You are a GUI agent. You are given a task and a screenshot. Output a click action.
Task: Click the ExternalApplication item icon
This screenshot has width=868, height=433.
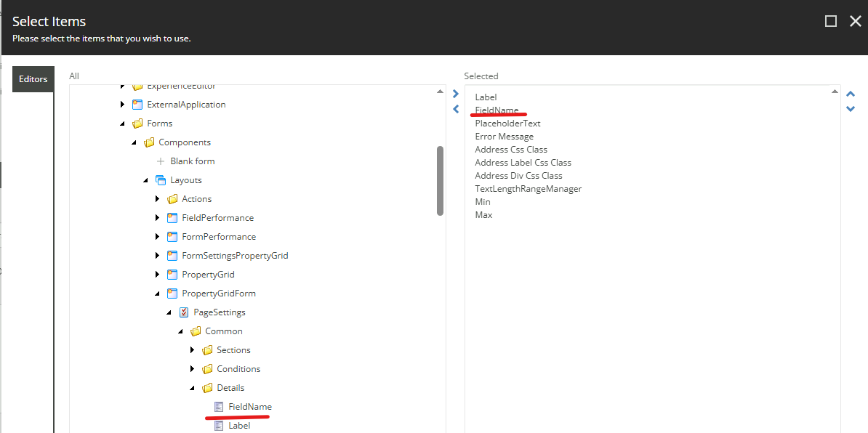click(137, 105)
